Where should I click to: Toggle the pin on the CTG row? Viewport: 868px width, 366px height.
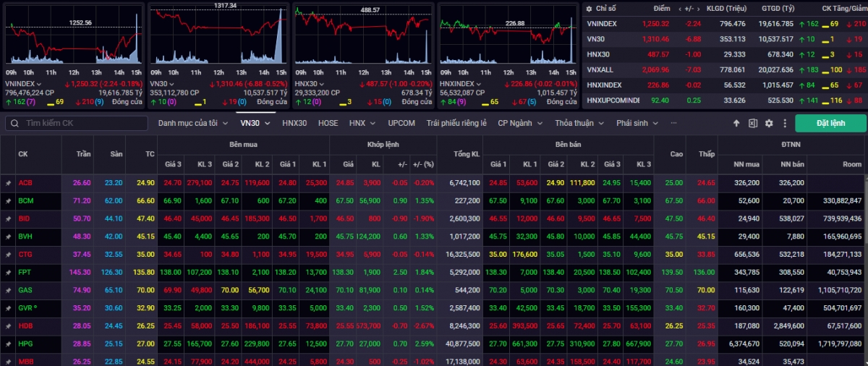tap(8, 254)
